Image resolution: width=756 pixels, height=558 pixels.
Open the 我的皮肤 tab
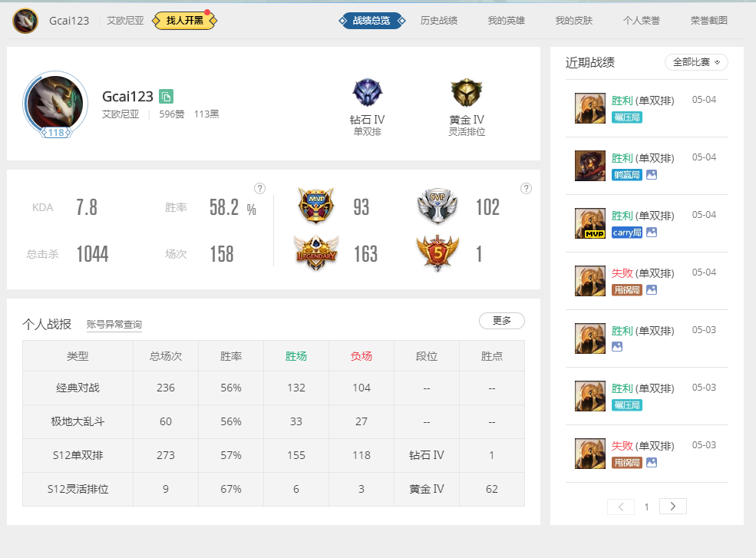[x=574, y=21]
